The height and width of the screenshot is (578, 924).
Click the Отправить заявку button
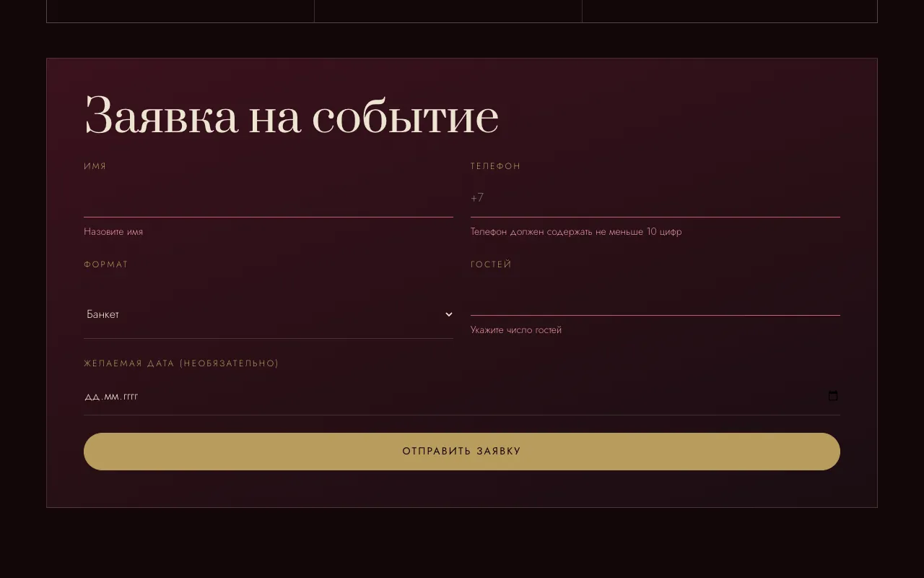[462, 452]
